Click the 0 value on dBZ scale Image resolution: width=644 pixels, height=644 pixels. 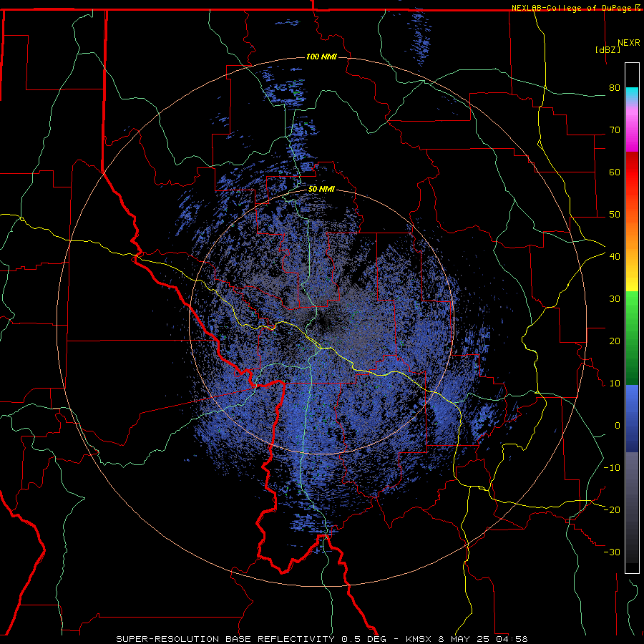coord(618,426)
